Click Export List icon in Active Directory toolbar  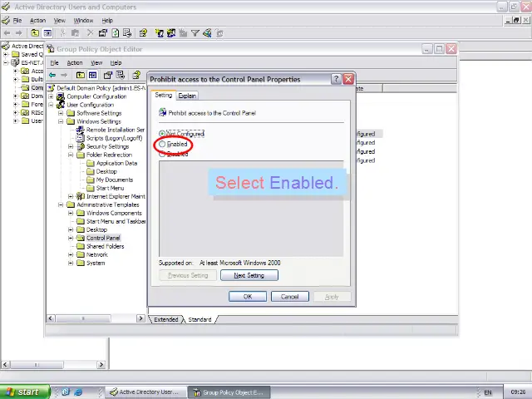tap(127, 33)
